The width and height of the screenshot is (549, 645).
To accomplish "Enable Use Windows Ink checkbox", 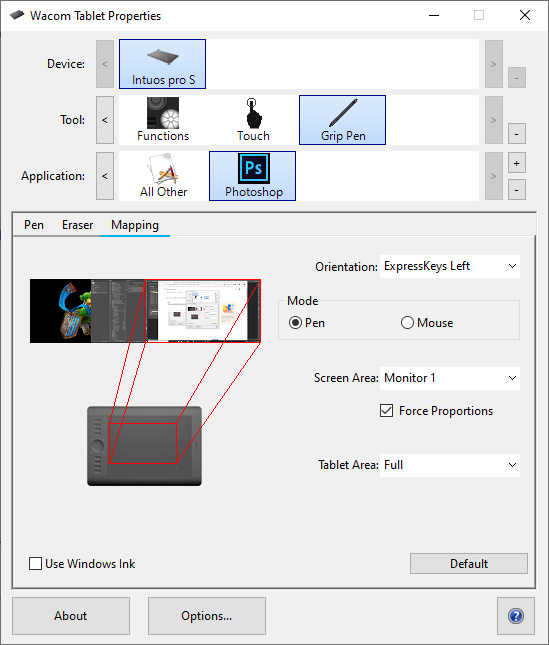I will (x=35, y=564).
